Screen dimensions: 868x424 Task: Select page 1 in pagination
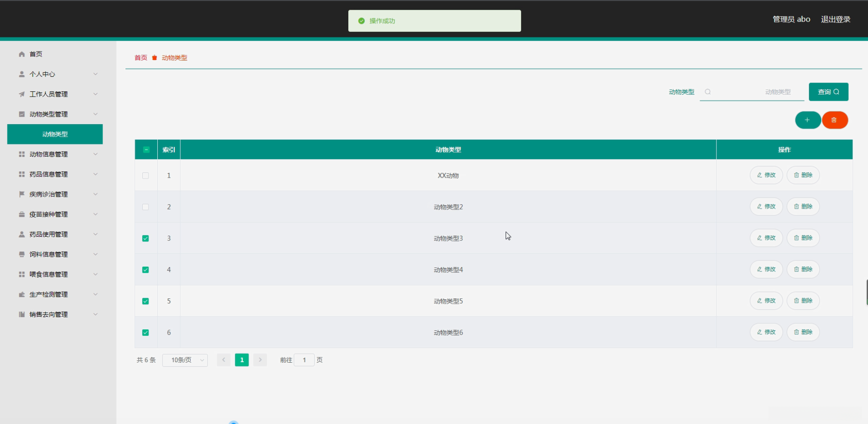click(242, 360)
